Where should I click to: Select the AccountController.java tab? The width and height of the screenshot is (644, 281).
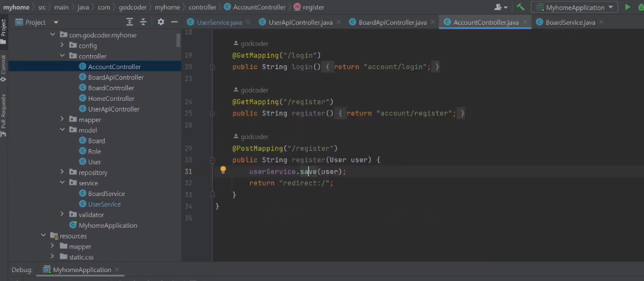pyautogui.click(x=486, y=23)
